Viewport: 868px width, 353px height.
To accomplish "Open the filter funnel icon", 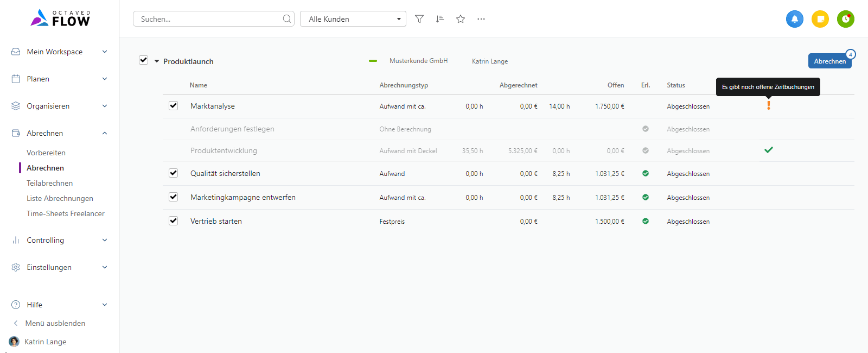I will coord(419,19).
